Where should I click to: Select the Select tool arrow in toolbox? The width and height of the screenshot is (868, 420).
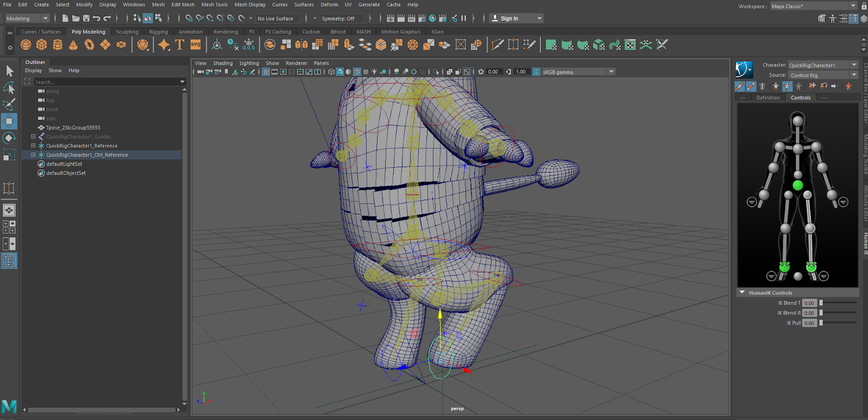point(9,71)
